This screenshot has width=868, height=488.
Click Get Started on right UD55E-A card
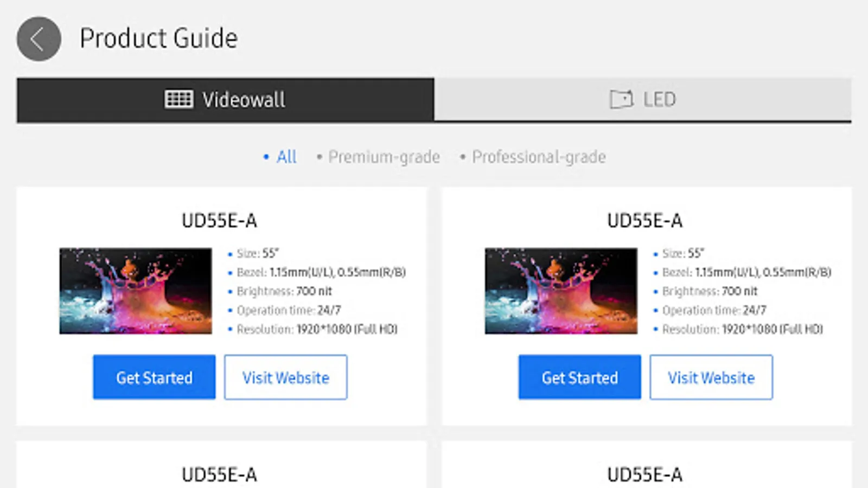coord(579,377)
